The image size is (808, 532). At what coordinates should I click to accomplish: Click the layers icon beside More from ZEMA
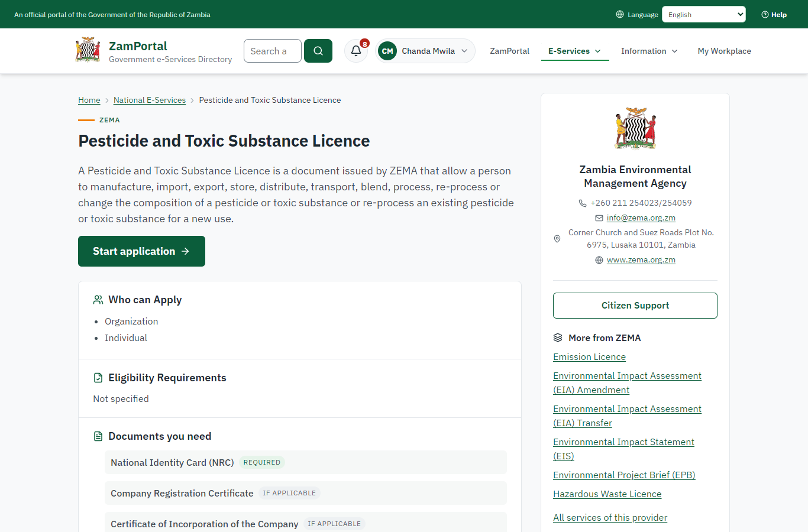coord(558,338)
